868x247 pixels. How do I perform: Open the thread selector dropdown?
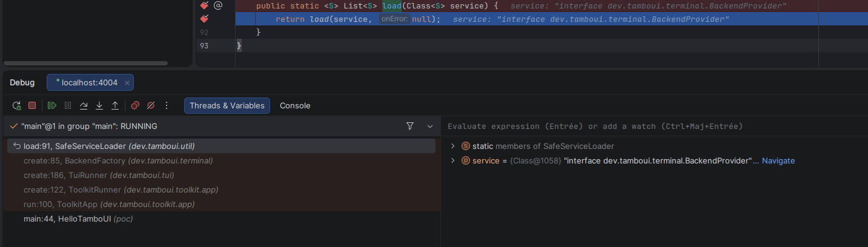pyautogui.click(x=430, y=126)
